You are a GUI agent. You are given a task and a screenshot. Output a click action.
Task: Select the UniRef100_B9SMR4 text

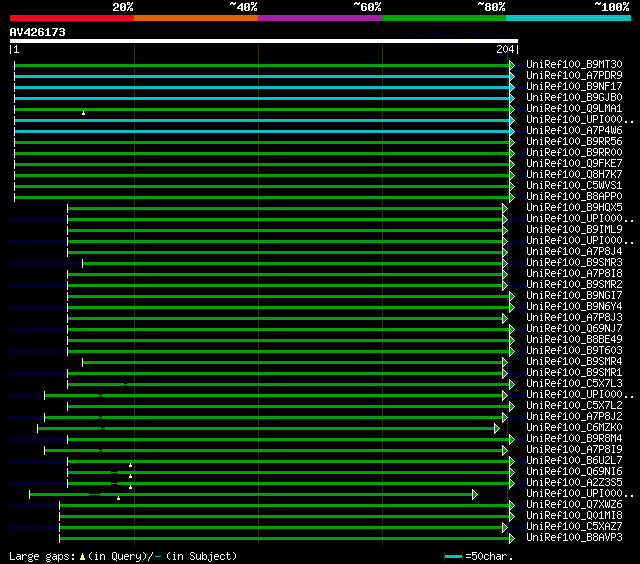(x=574, y=362)
